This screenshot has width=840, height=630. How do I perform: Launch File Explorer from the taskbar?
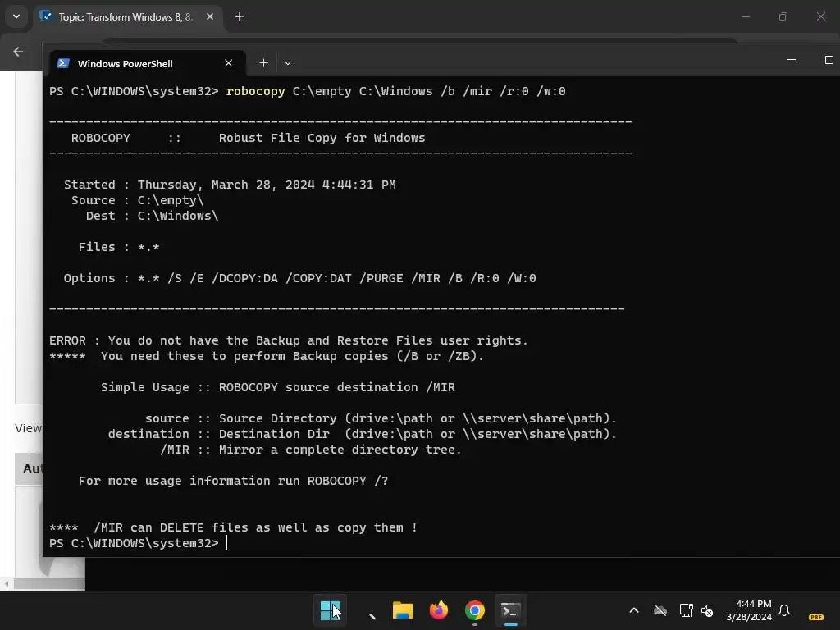click(x=402, y=610)
